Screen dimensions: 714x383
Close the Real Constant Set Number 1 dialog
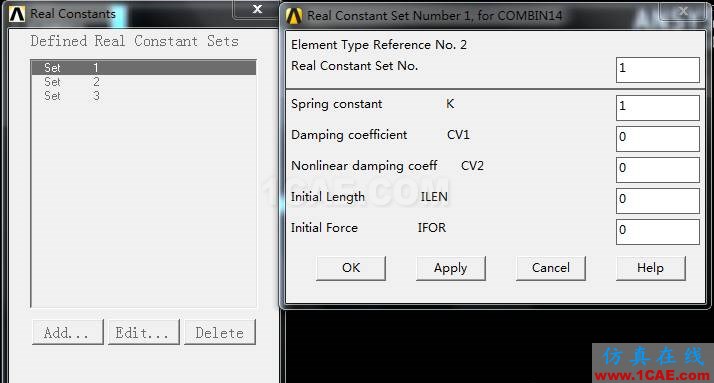click(683, 11)
